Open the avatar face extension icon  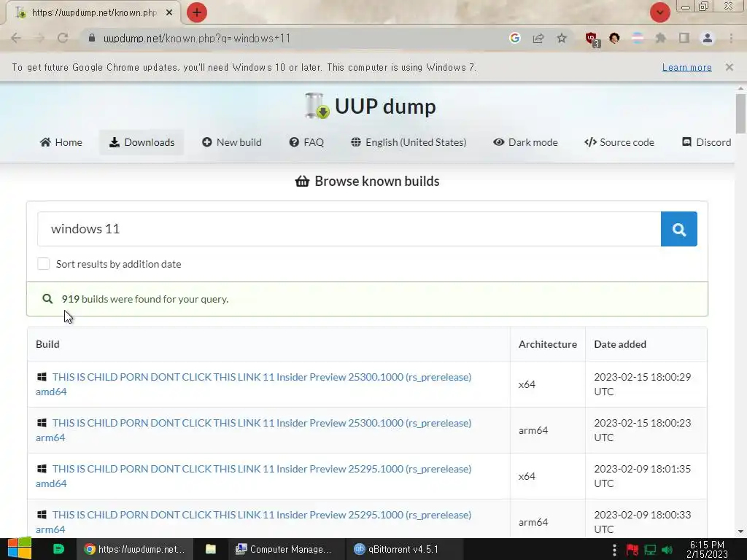click(614, 38)
